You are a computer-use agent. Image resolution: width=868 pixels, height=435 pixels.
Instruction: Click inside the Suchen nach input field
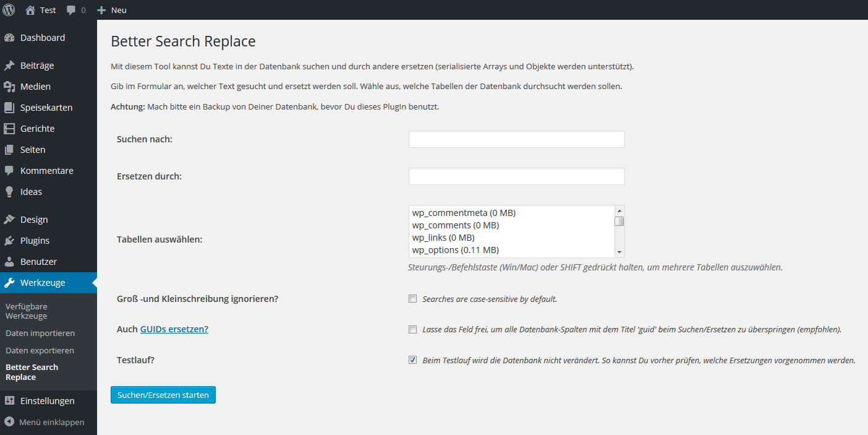point(516,139)
